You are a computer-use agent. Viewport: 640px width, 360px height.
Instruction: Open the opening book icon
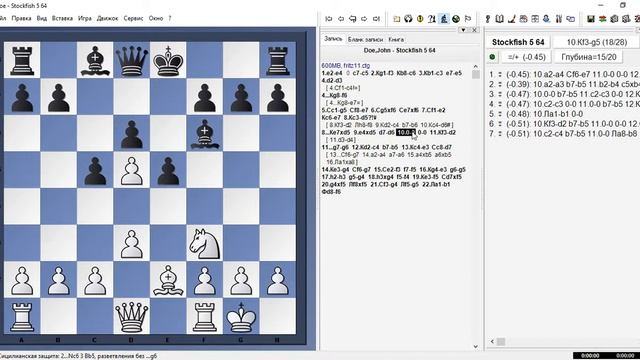499,19
